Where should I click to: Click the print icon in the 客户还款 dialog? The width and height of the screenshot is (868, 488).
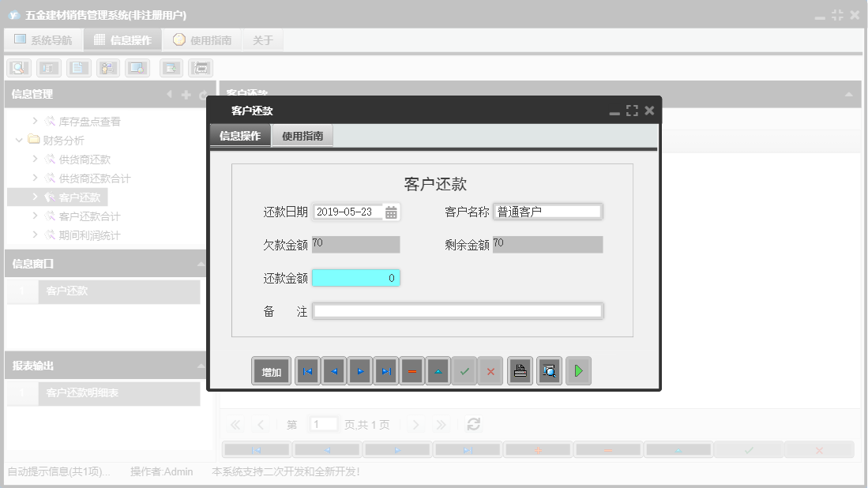520,370
